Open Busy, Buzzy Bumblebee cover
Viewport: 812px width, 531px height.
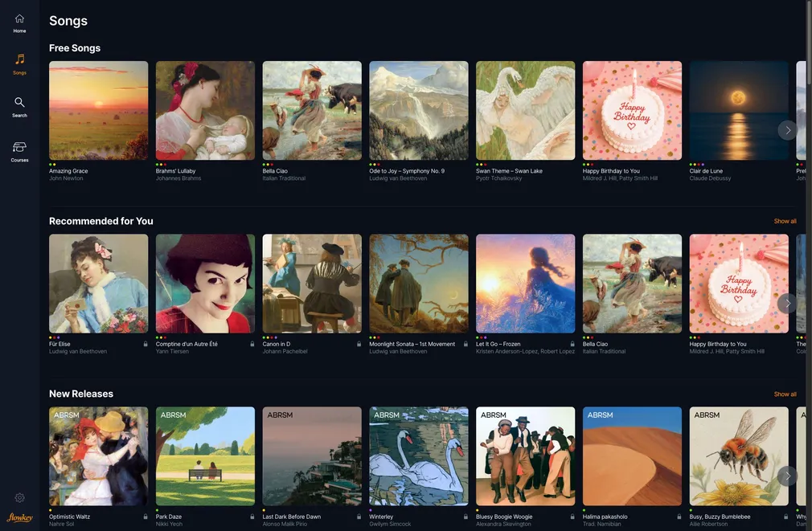coord(739,456)
